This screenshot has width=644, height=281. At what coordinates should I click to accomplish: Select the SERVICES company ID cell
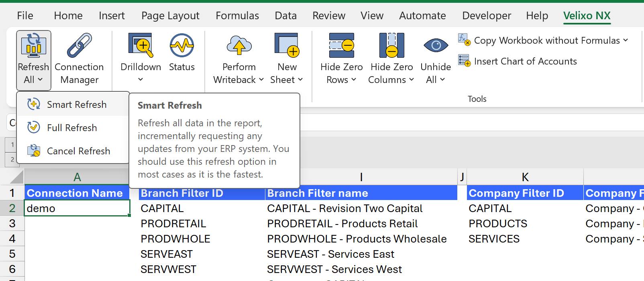coord(525,239)
